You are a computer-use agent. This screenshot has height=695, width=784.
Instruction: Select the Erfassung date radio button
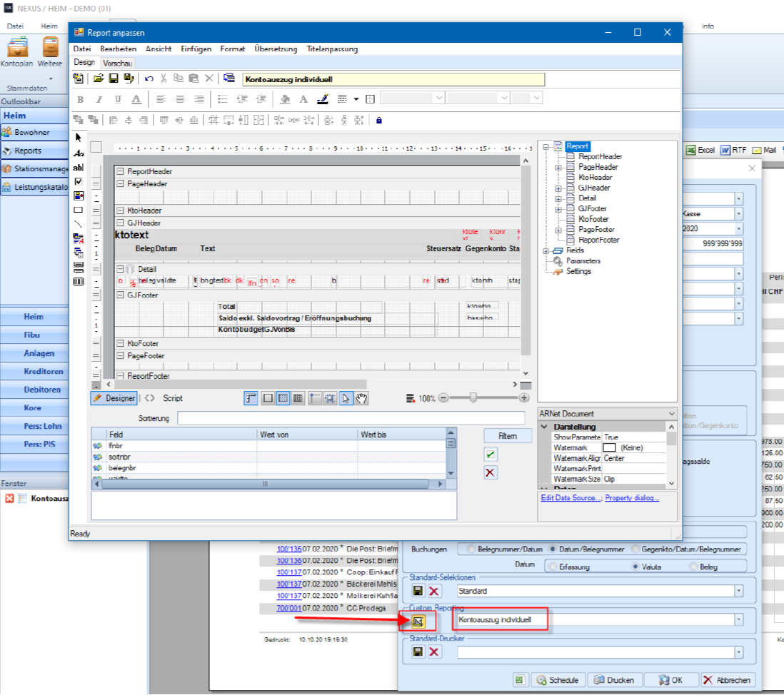[x=553, y=566]
